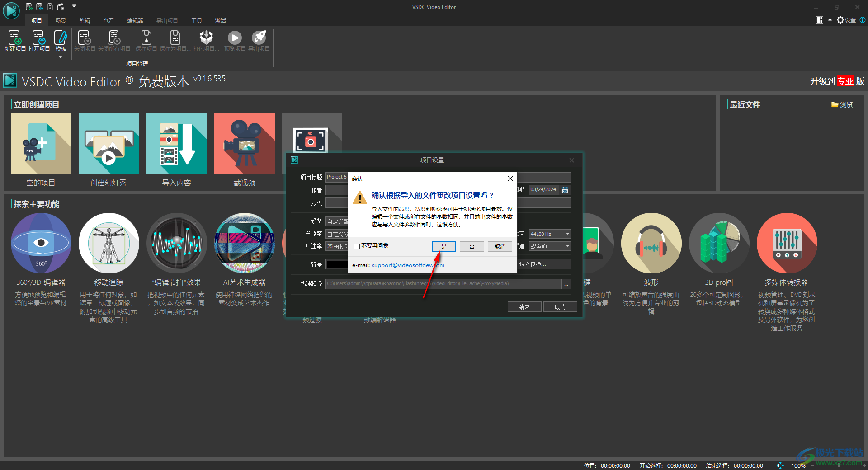Click the 升级到专业版 upgrade link
This screenshot has height=470, width=868.
[x=837, y=81]
